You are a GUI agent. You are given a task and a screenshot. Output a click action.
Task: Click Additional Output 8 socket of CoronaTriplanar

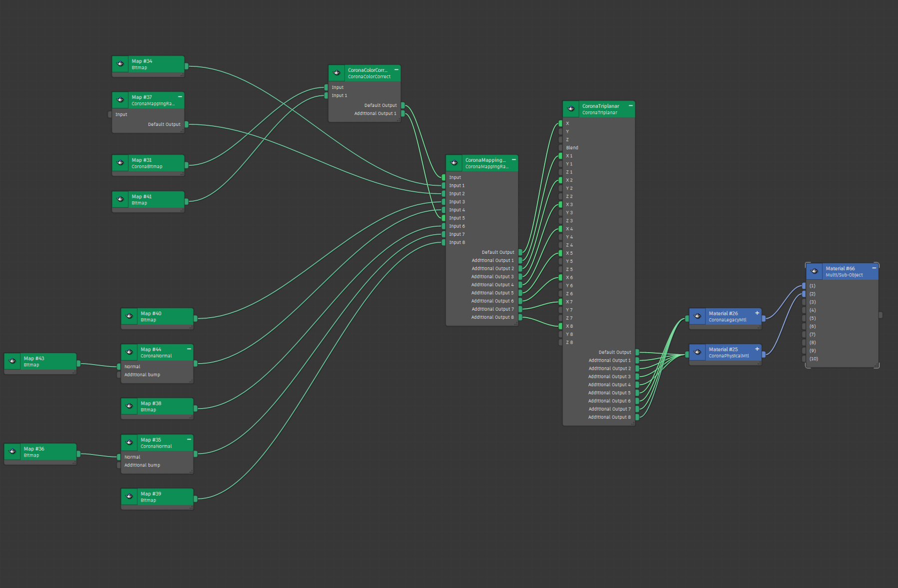coord(637,417)
